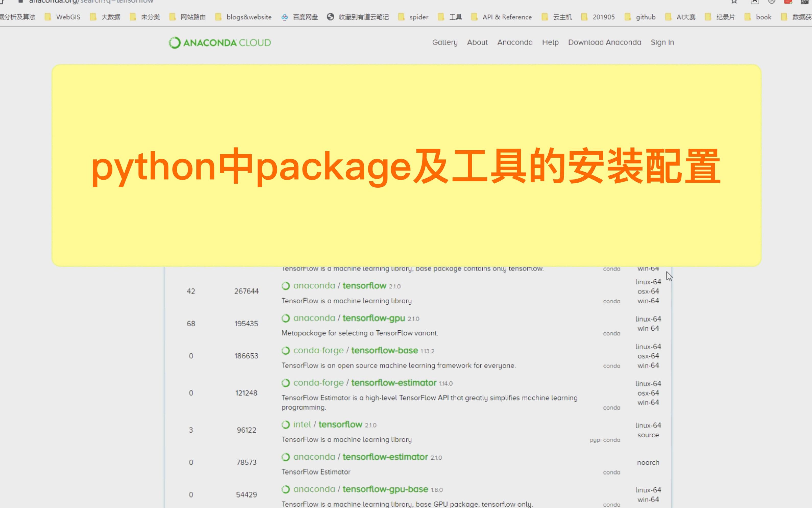Open the 201905 bookmark folder
812x508 pixels.
598,17
